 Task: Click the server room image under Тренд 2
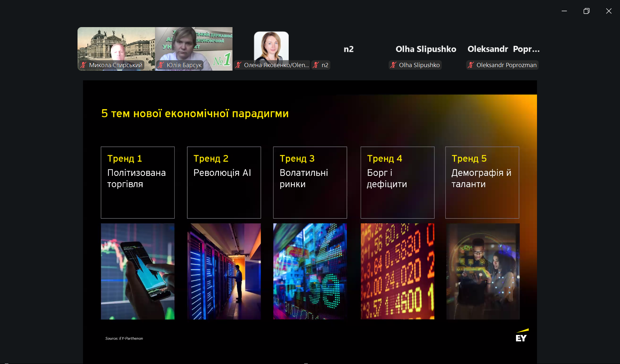[224, 271]
